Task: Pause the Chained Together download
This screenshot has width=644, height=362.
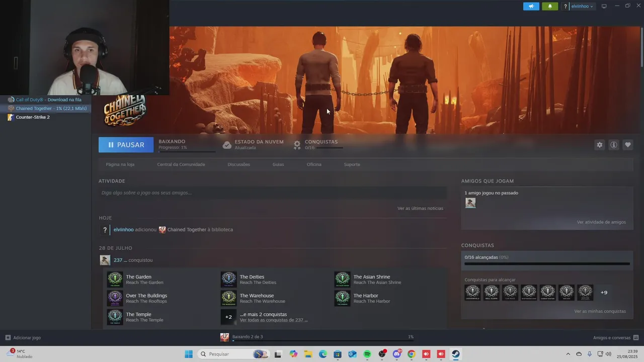Action: 126,145
